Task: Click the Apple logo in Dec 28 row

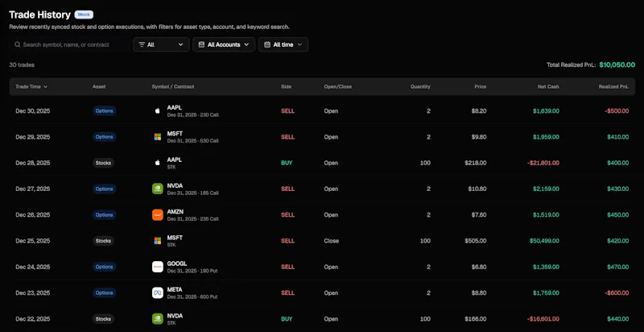Action: tap(157, 163)
